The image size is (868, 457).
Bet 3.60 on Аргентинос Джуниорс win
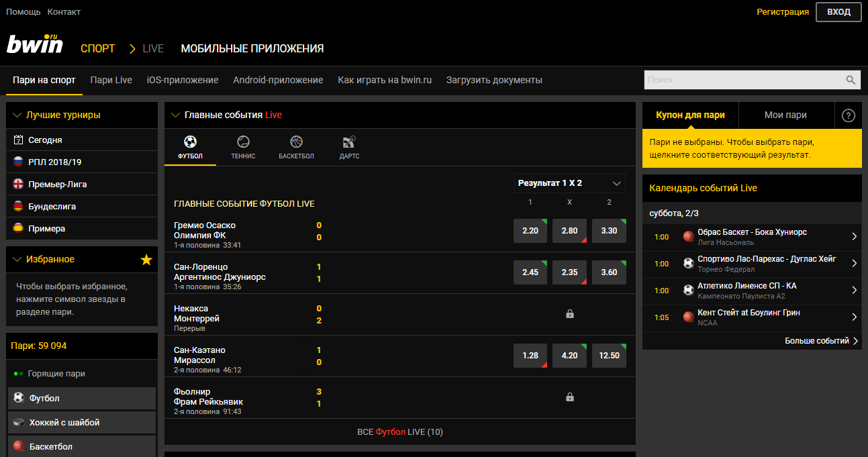[x=609, y=272]
